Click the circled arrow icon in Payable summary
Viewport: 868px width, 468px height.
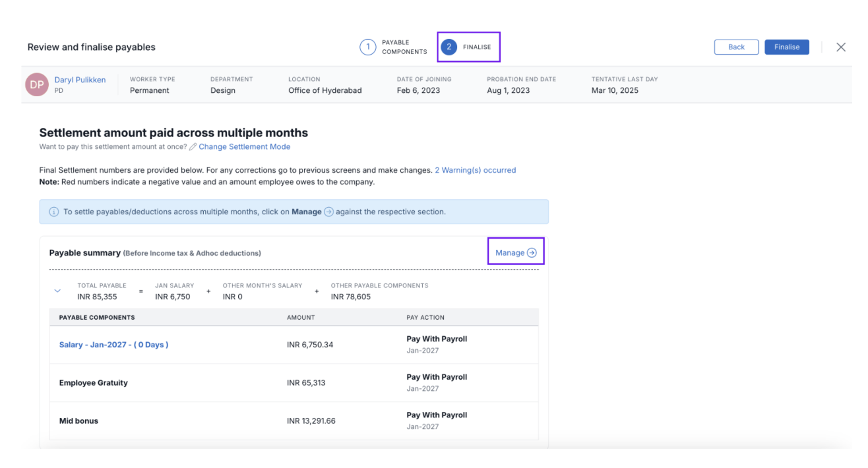point(532,252)
